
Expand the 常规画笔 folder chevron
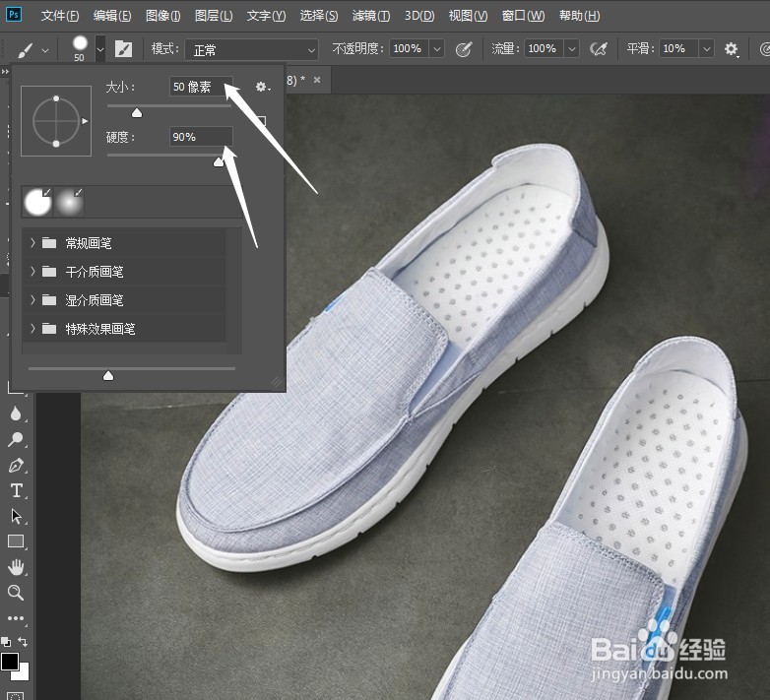(32, 242)
